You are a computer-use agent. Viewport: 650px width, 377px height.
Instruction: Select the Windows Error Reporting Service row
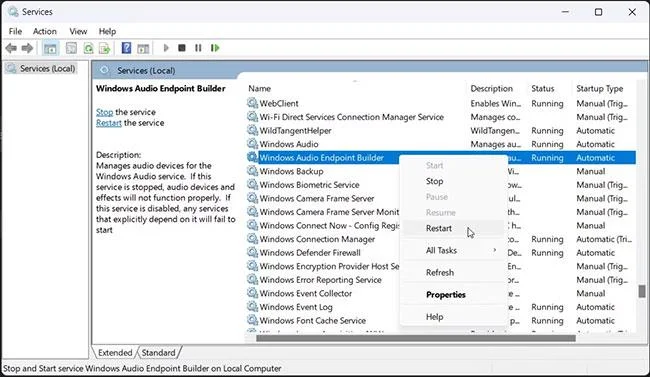coord(441,280)
